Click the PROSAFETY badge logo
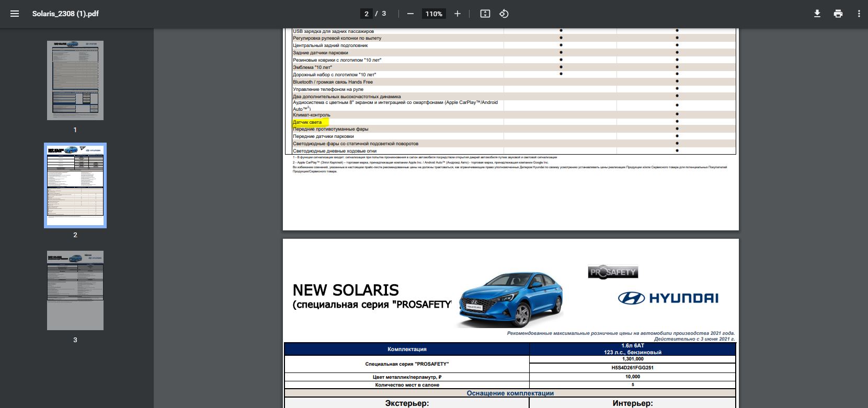Screen dimensions: 868x408 613,272
